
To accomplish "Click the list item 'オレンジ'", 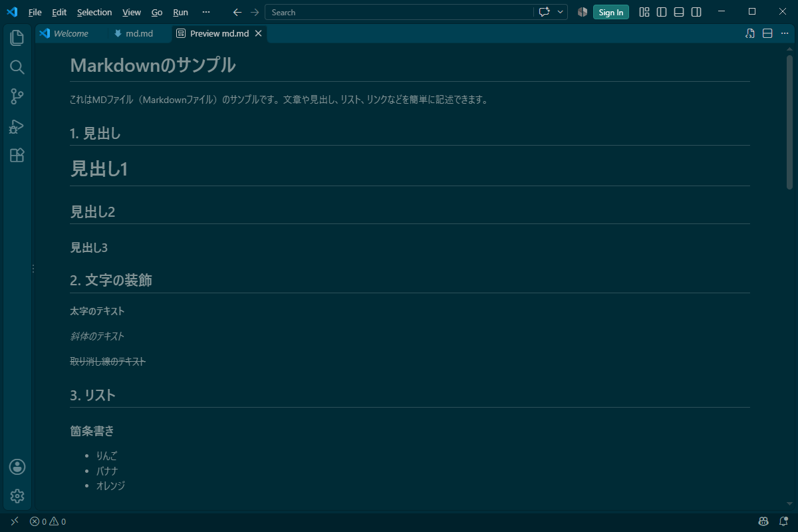I will 110,485.
